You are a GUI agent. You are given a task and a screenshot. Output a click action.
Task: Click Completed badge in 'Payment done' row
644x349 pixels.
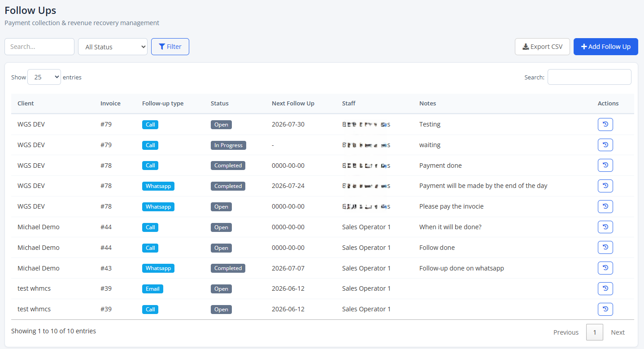tap(228, 166)
